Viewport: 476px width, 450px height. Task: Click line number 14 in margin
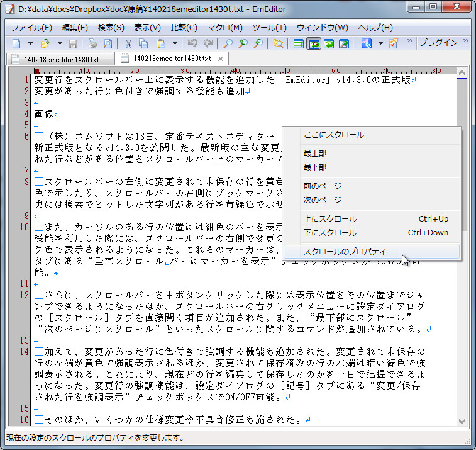tap(25, 352)
